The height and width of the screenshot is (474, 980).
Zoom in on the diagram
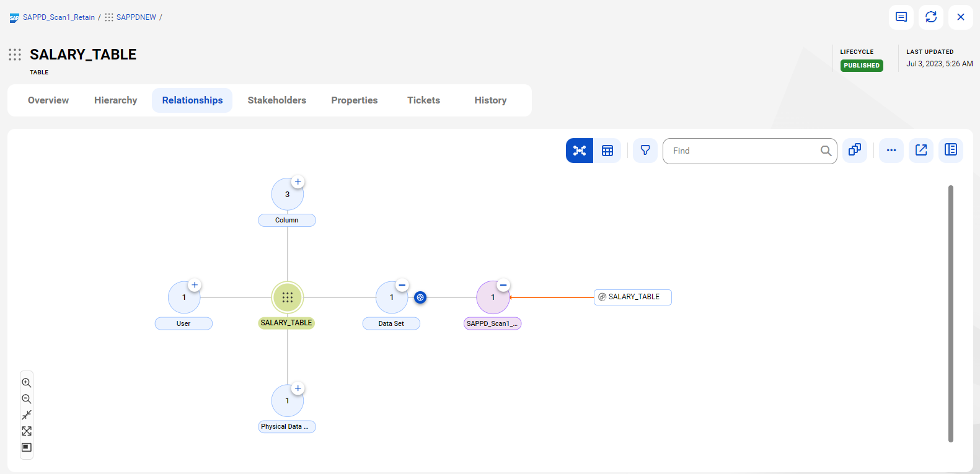[x=27, y=383]
